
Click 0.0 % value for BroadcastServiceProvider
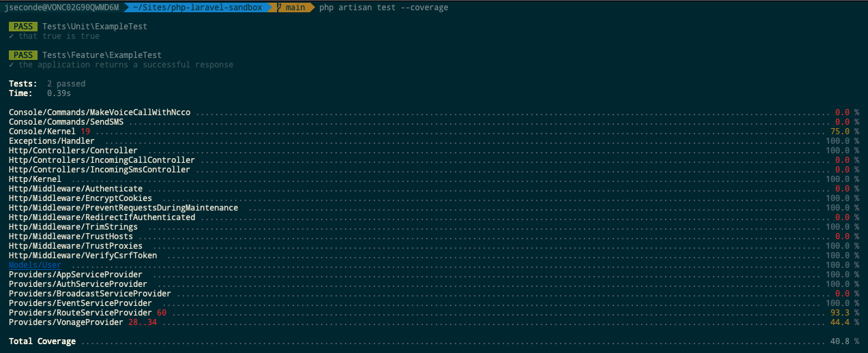tap(847, 294)
